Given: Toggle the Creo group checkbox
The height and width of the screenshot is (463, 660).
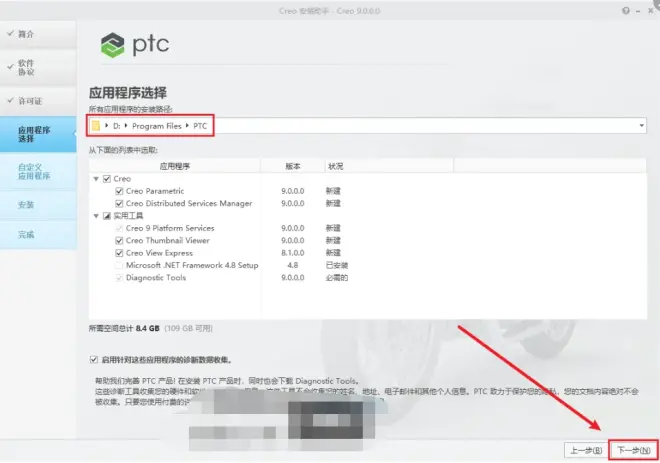Looking at the screenshot, I should click(107, 179).
